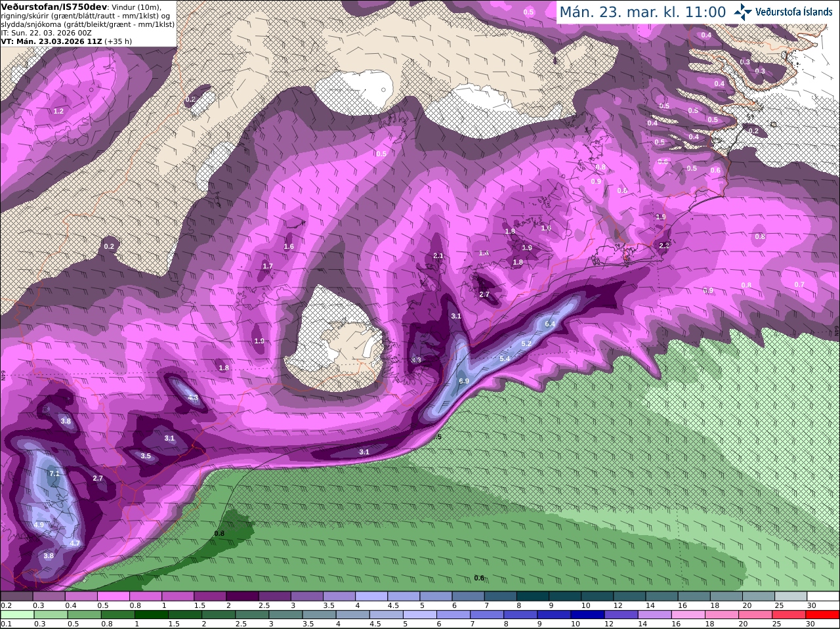This screenshot has width=840, height=629.
Task: Select the 6.4 value label on map
Action: (x=550, y=324)
